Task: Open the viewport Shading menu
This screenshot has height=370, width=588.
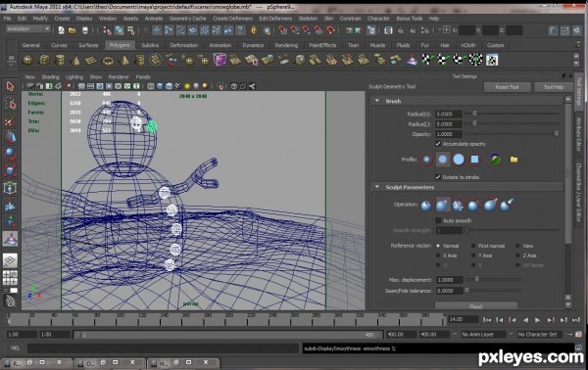Action: 50,76
